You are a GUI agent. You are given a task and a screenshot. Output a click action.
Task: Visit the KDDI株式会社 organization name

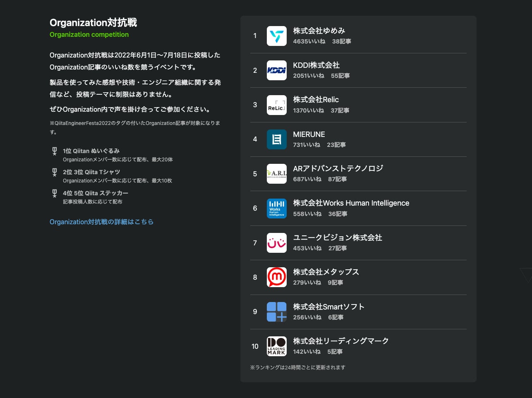(x=316, y=65)
